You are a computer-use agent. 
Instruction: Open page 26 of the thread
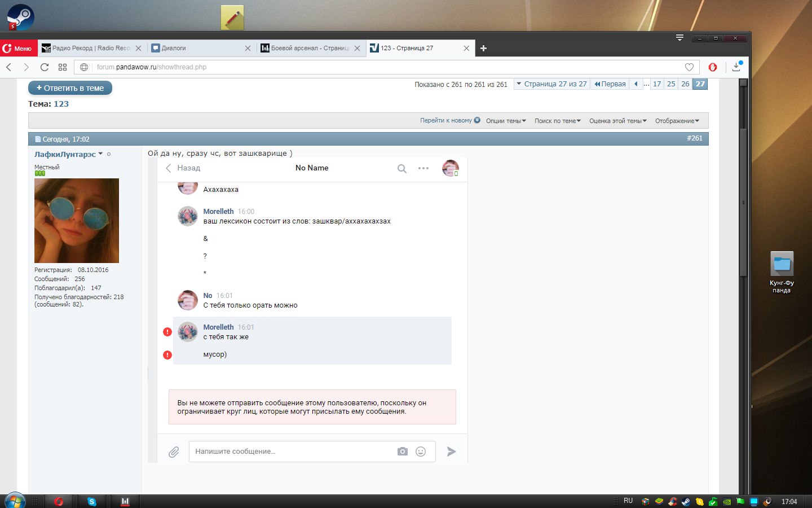pyautogui.click(x=685, y=84)
